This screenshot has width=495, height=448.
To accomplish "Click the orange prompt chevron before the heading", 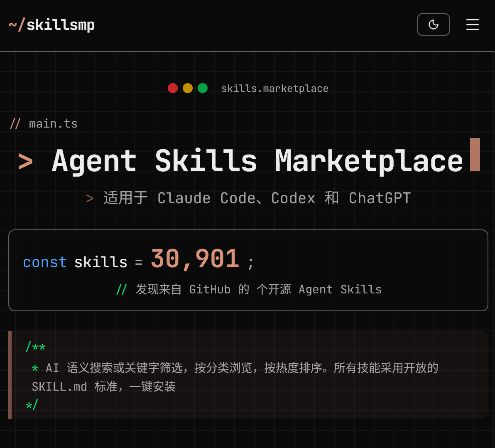I will 25,162.
